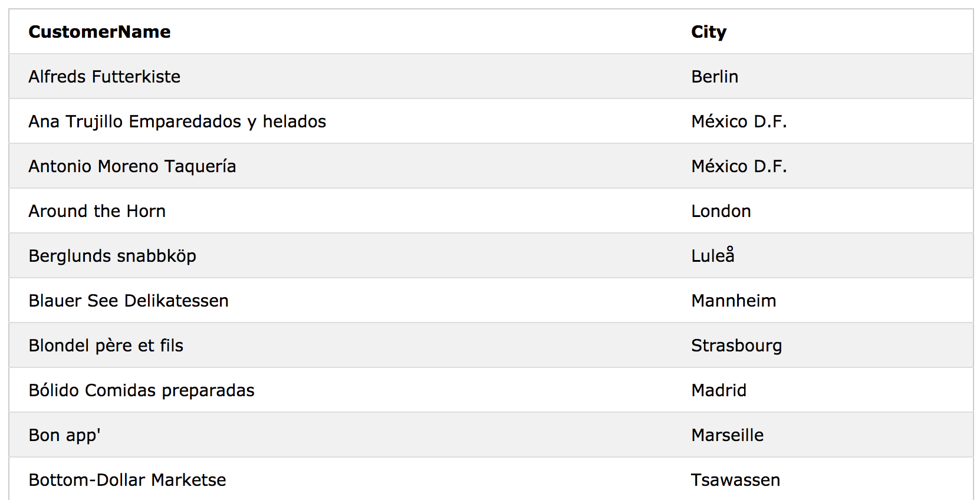Click the Luleå city cell
This screenshot has height=500, width=980.
(713, 255)
